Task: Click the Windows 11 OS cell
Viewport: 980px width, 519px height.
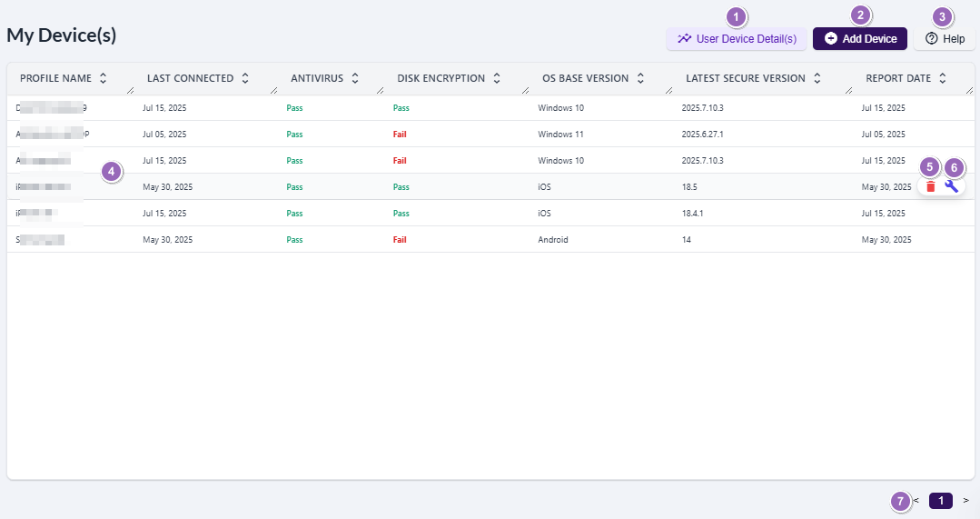Action: (x=560, y=135)
